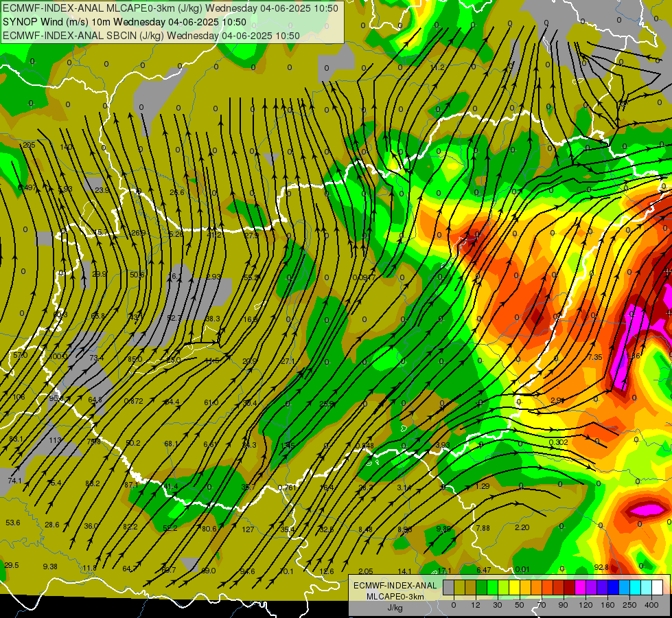The image size is (672, 618).
Task: Click the station value 205
Action: point(29,145)
